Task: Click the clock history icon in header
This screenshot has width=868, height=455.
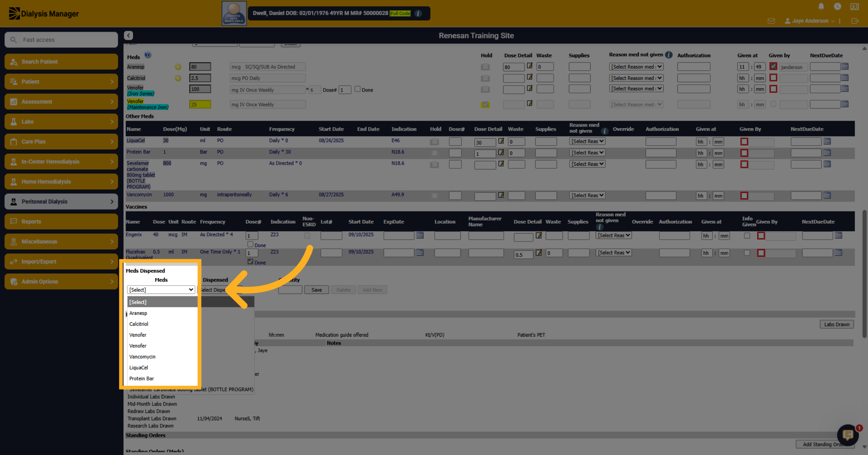Action: pyautogui.click(x=837, y=7)
